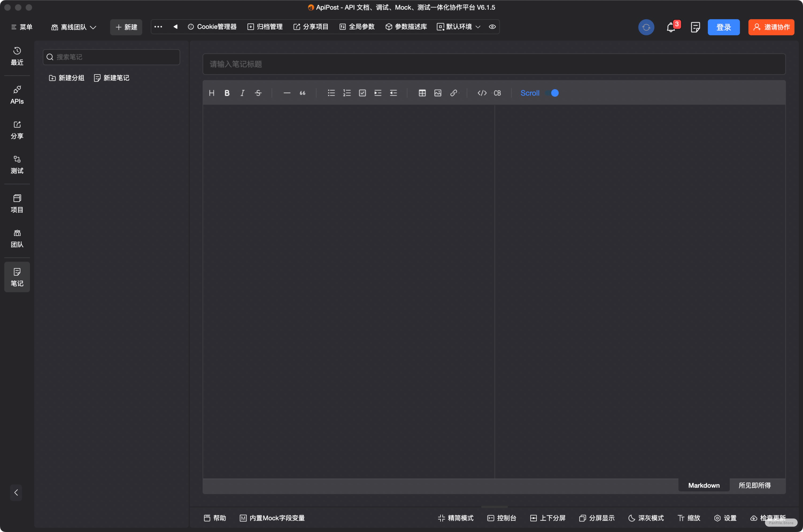Insert a block quote

pos(302,93)
